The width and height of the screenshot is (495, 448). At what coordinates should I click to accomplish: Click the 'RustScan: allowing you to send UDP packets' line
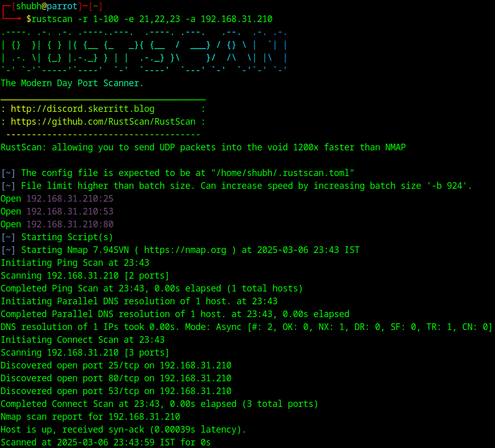pyautogui.click(x=203, y=147)
